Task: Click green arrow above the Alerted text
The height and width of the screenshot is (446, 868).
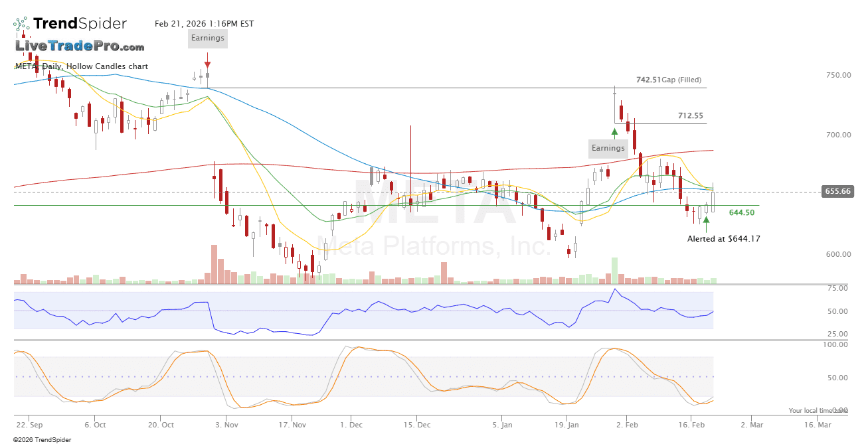Action: pyautogui.click(x=706, y=220)
